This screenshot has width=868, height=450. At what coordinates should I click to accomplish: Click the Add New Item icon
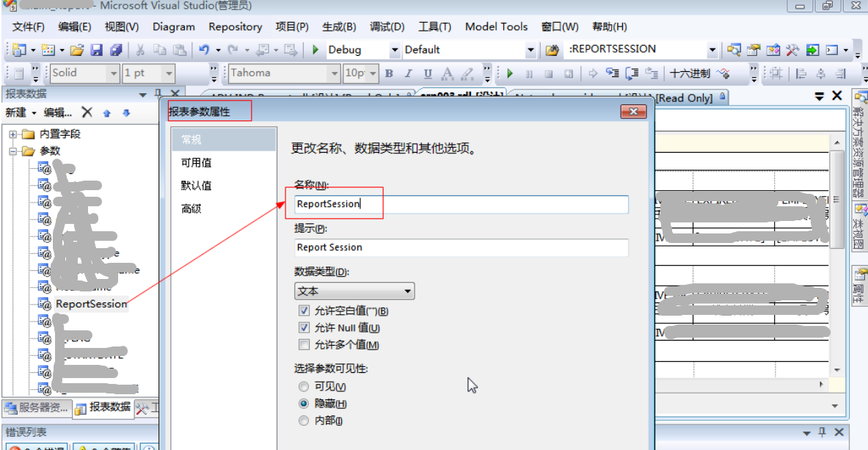pyautogui.click(x=48, y=50)
